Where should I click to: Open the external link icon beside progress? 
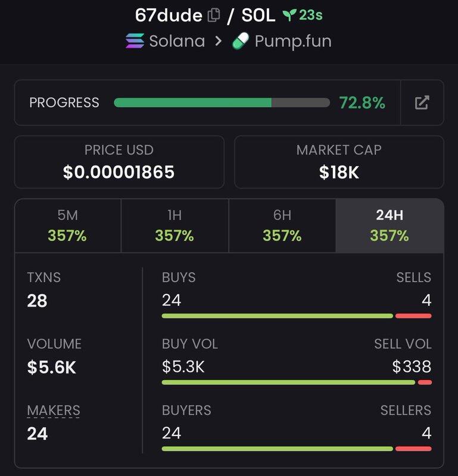tap(422, 102)
